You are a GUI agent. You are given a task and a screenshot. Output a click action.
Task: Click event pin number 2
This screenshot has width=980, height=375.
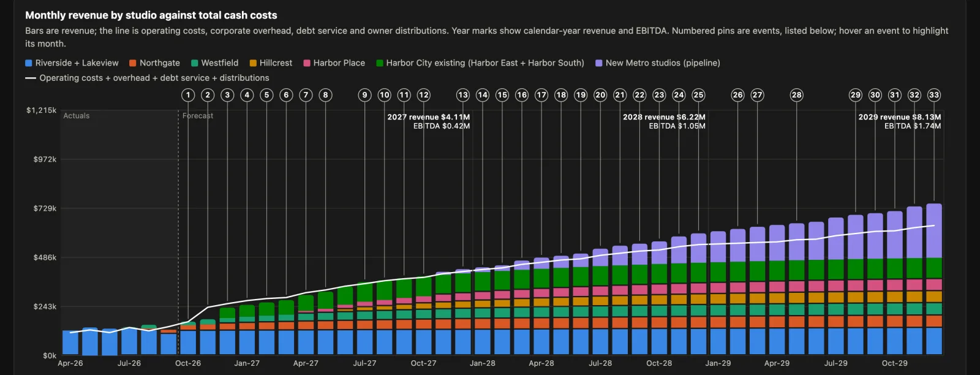pos(208,95)
